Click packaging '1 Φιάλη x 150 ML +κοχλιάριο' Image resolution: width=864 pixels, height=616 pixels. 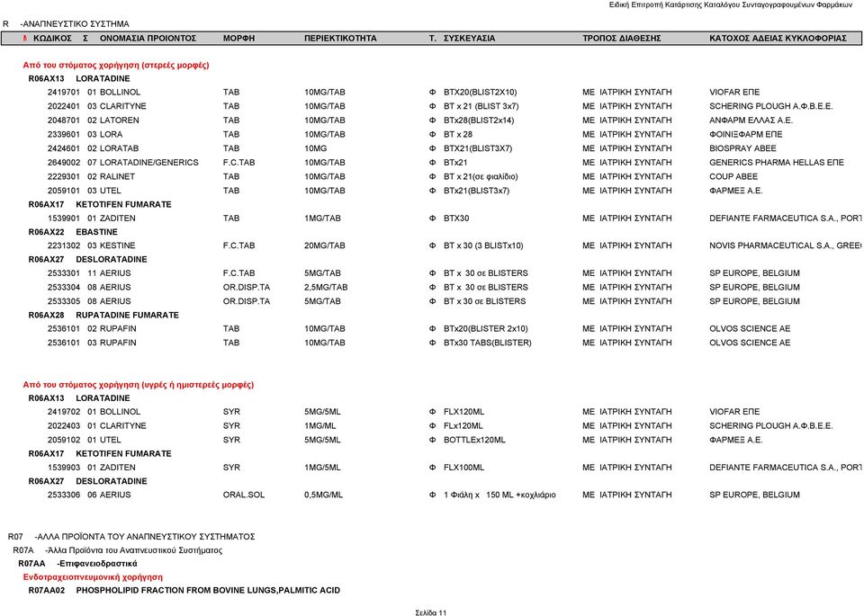coord(499,495)
